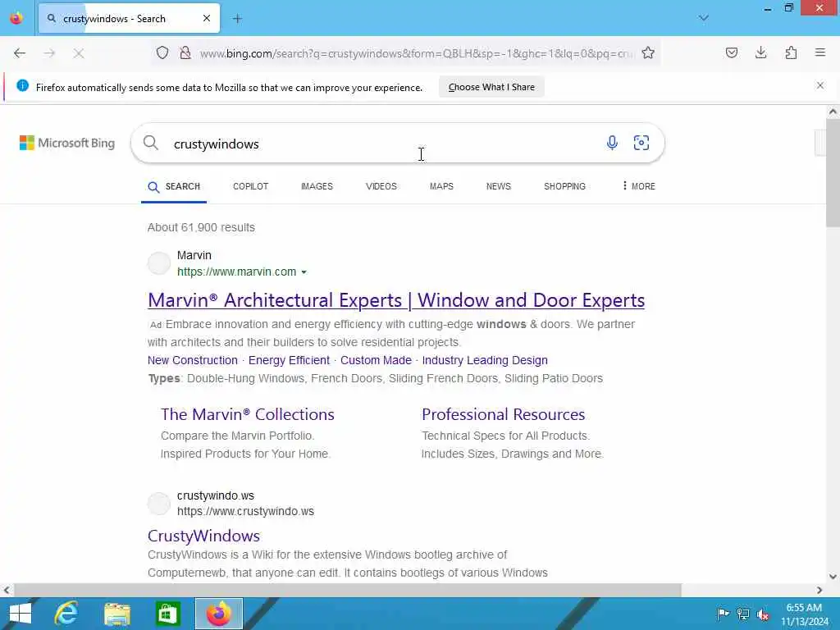
Task: Open the Windows Start button
Action: point(21,614)
